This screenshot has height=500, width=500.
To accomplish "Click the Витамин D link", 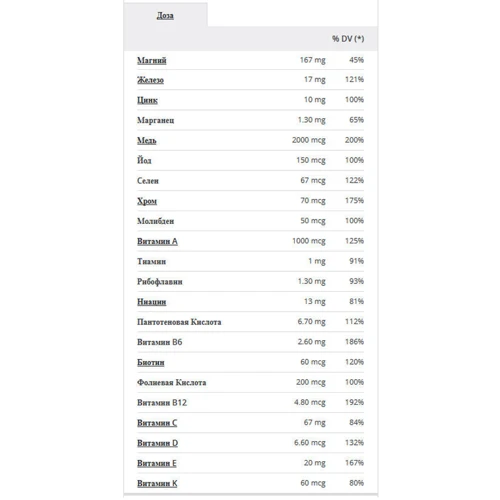I will pos(157,443).
